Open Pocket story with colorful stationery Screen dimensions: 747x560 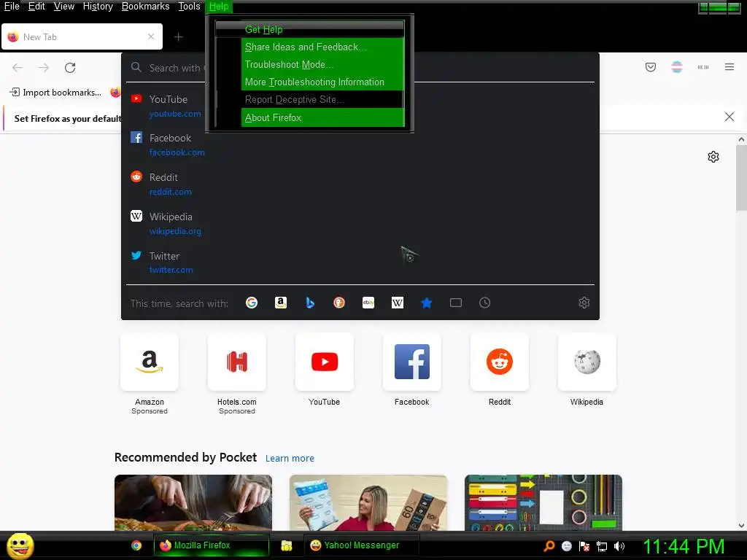[x=543, y=502]
